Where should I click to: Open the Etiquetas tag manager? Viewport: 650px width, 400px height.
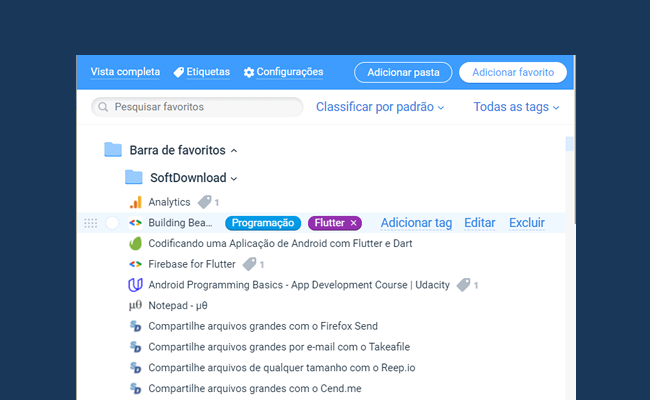[208, 72]
